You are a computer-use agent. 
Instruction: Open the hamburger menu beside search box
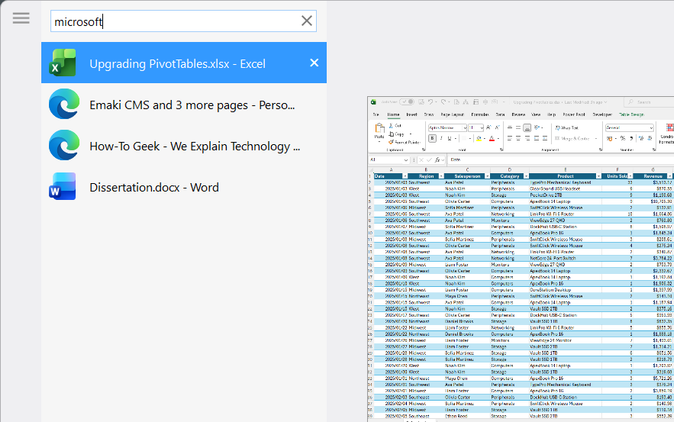(x=21, y=18)
